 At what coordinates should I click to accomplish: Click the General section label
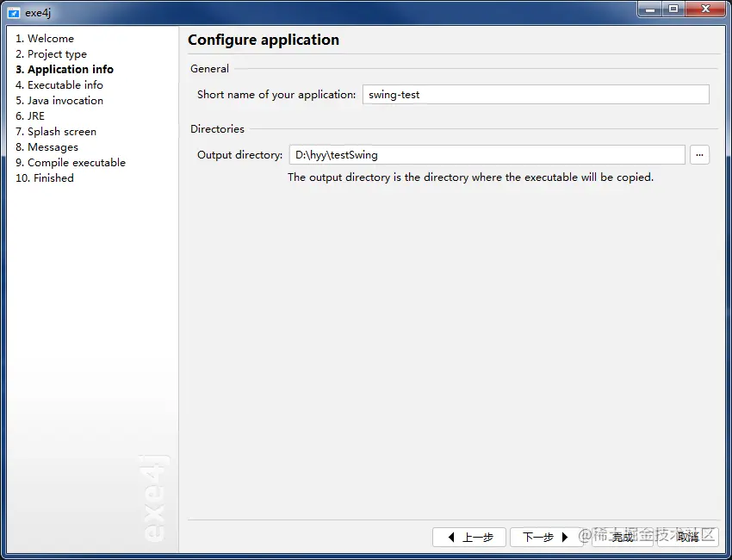click(209, 69)
